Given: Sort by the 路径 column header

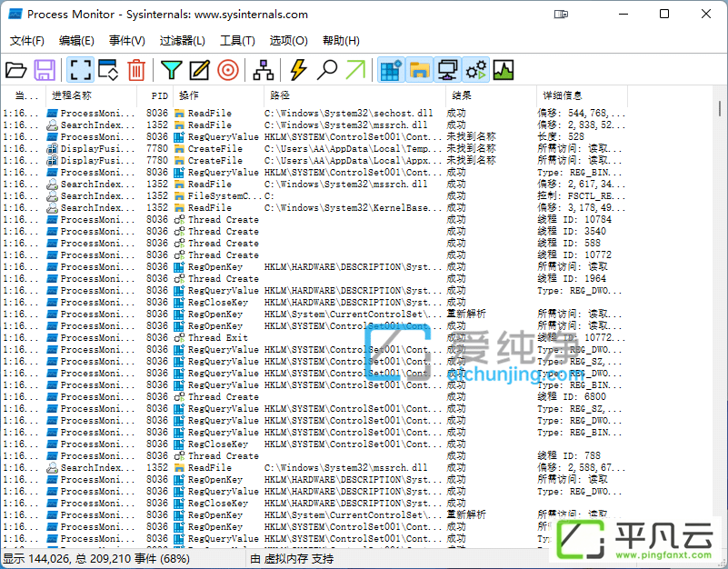Looking at the screenshot, I should [x=354, y=95].
